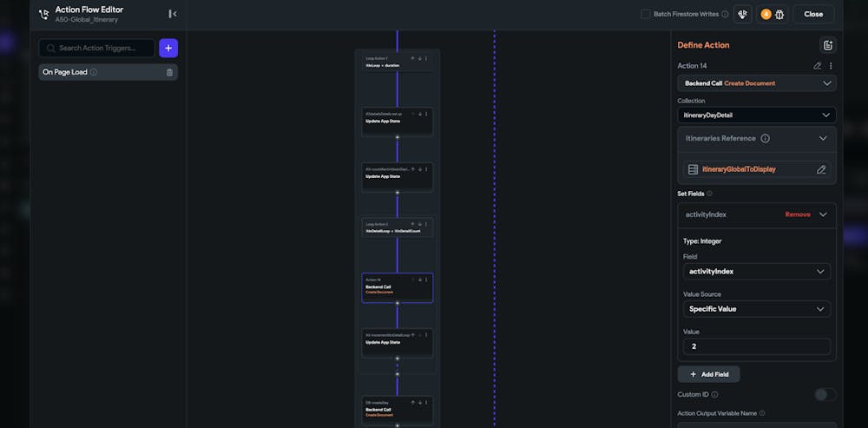Collapse the activityIndex field section

click(823, 214)
